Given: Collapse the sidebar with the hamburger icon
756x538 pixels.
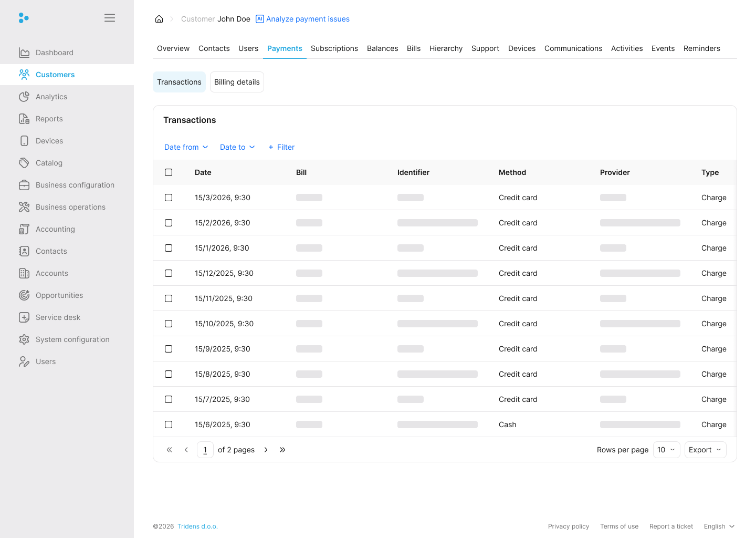Looking at the screenshot, I should pyautogui.click(x=110, y=17).
